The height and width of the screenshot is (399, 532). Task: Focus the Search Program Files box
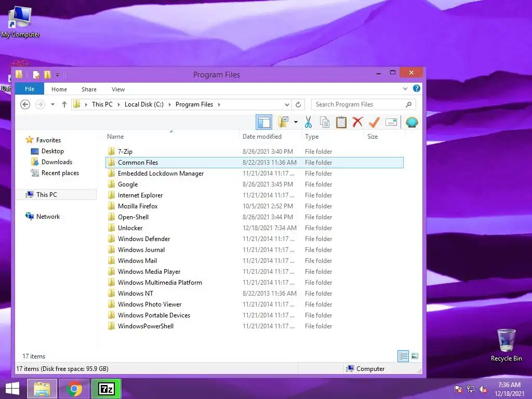click(363, 104)
